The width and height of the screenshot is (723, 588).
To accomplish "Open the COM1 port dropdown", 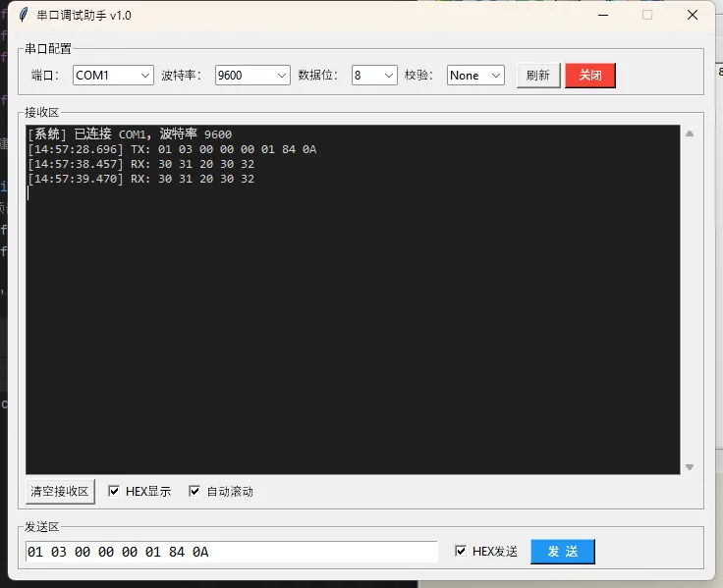I will tap(113, 76).
